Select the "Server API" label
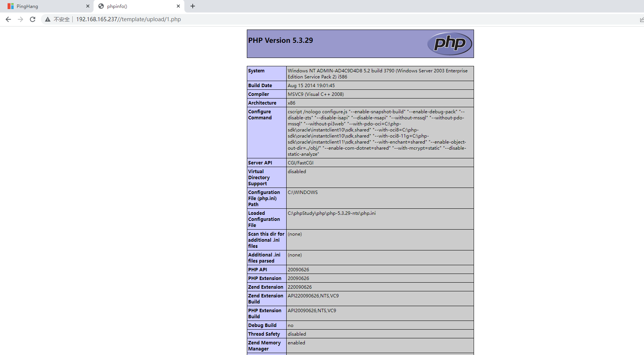Viewport: 644px width, 355px height. click(260, 163)
